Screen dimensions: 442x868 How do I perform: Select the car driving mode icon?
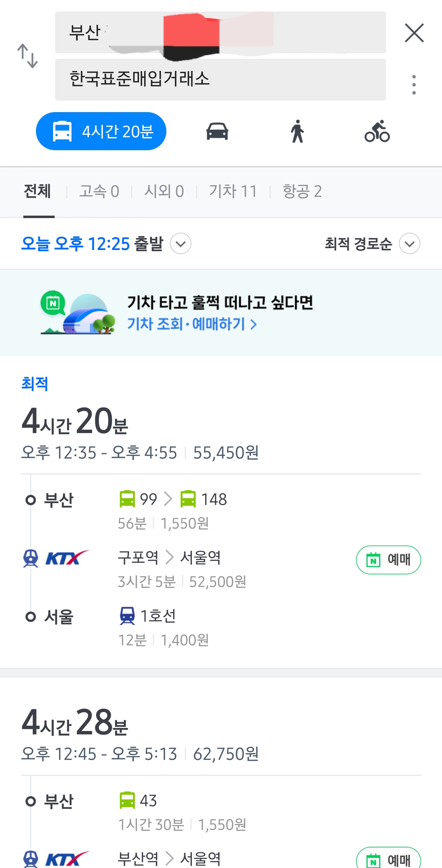[x=217, y=131]
